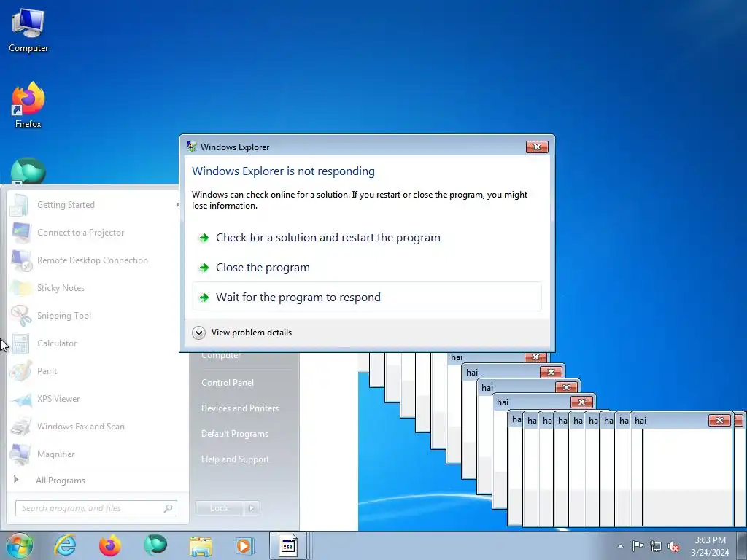Open Windows Media Player from the taskbar
The image size is (747, 560).
(245, 545)
